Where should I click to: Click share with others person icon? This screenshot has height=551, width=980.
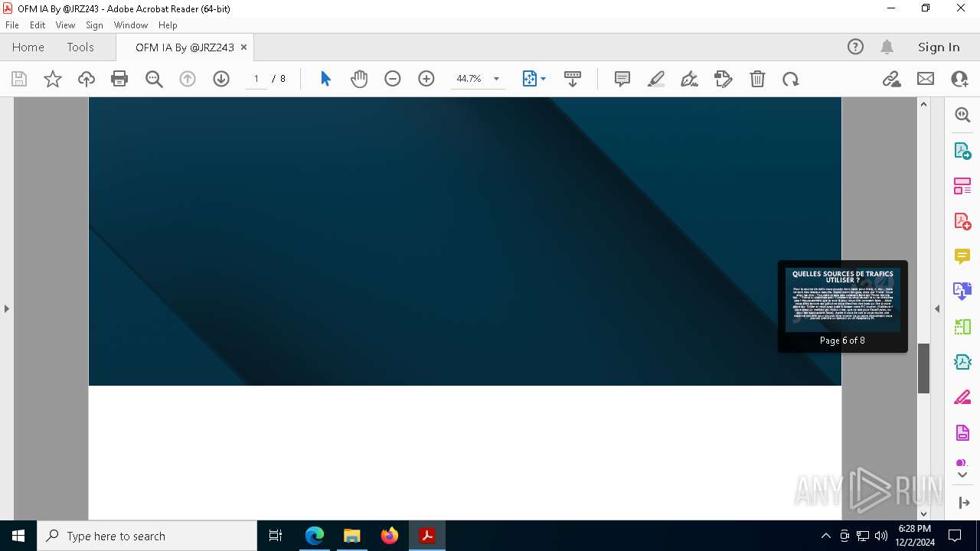(959, 79)
